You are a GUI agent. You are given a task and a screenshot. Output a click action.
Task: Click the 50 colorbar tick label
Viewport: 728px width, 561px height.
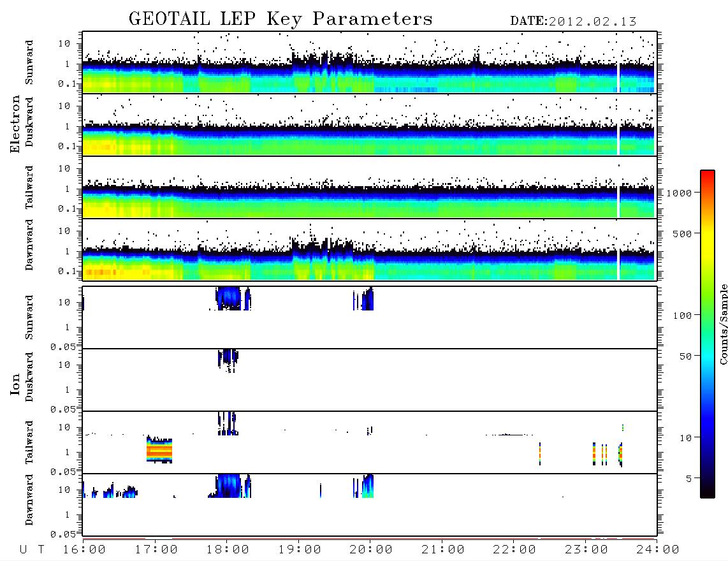click(686, 356)
